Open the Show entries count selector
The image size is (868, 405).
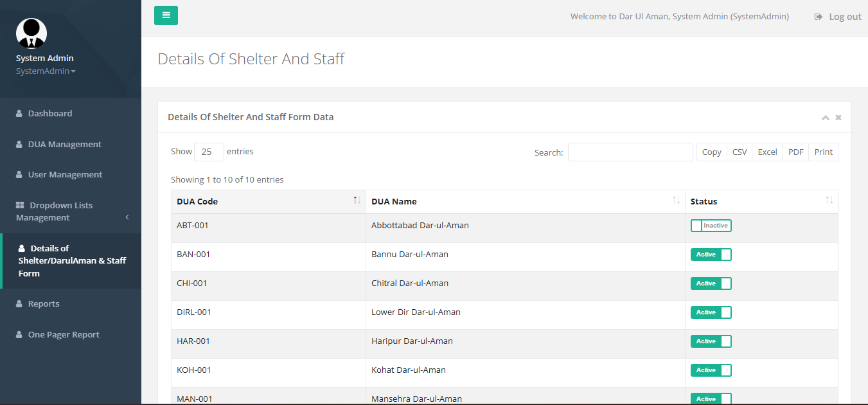(209, 152)
